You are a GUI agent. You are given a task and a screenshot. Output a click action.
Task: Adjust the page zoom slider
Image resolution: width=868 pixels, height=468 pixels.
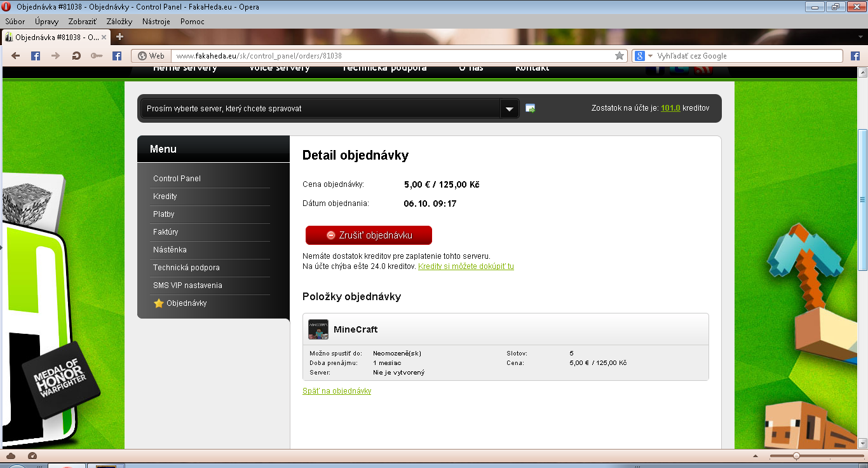pos(796,456)
